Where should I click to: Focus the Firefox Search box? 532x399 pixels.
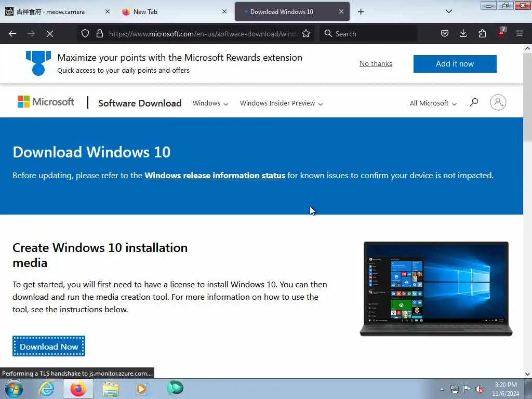click(368, 34)
